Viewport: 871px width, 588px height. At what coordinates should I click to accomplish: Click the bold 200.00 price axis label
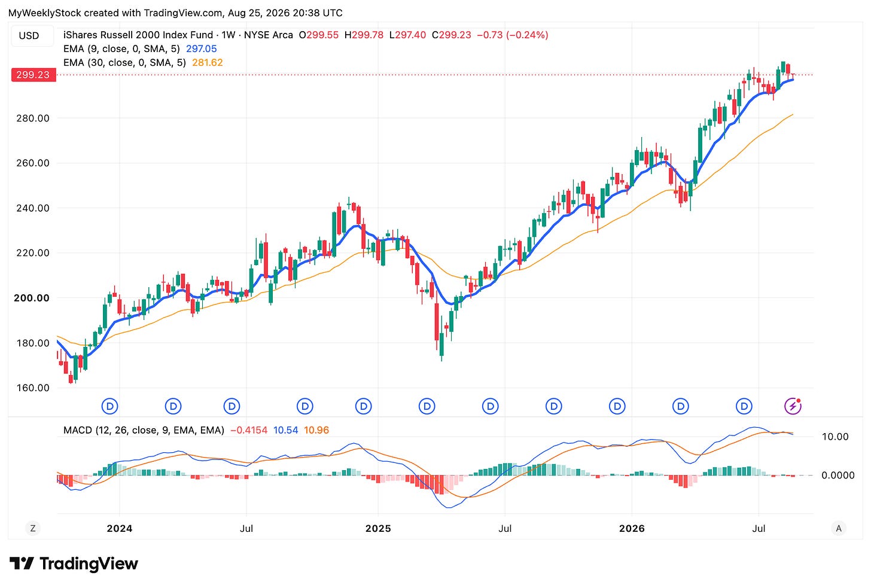click(32, 298)
